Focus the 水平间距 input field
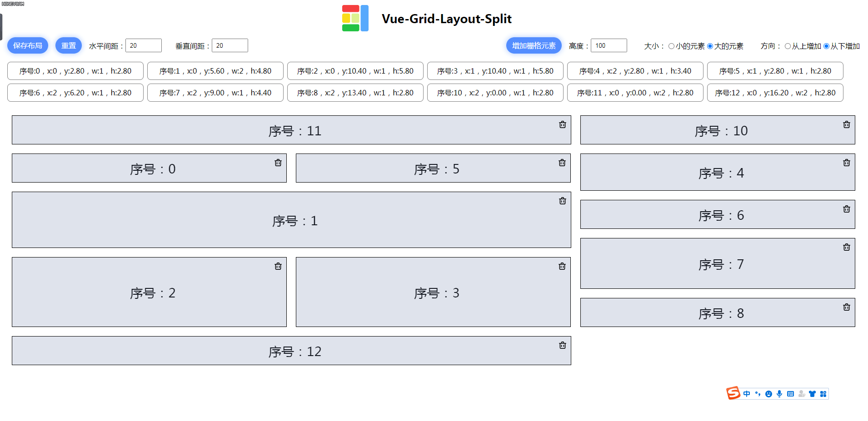This screenshot has height=421, width=868. click(x=144, y=45)
